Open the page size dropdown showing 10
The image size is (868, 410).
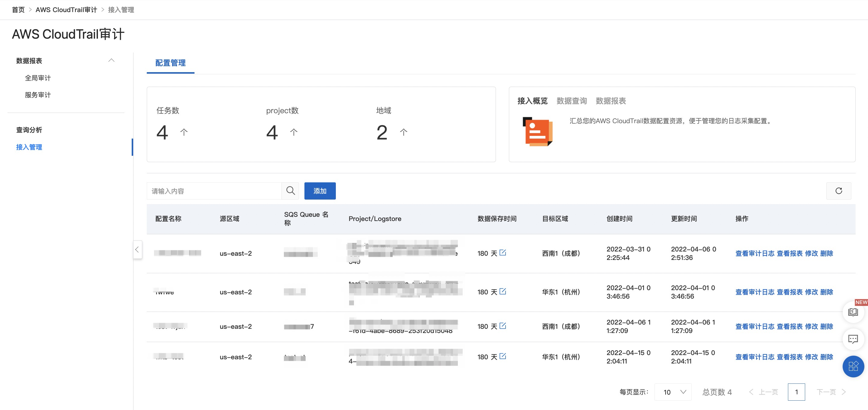[x=673, y=392]
